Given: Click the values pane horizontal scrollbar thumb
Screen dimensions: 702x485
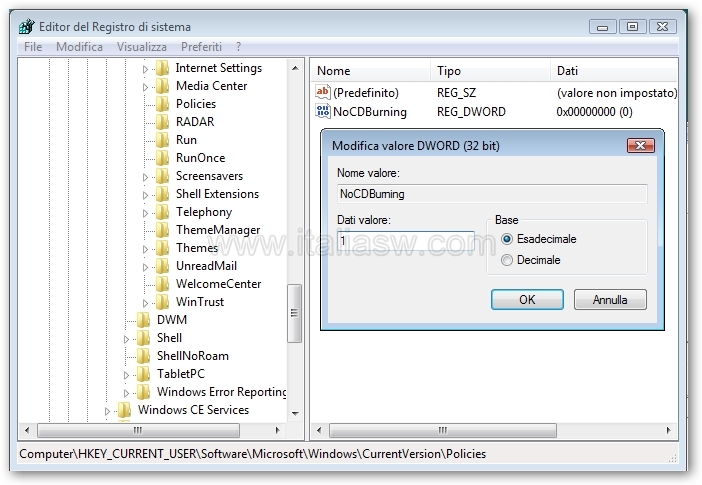Looking at the screenshot, I should [x=443, y=430].
